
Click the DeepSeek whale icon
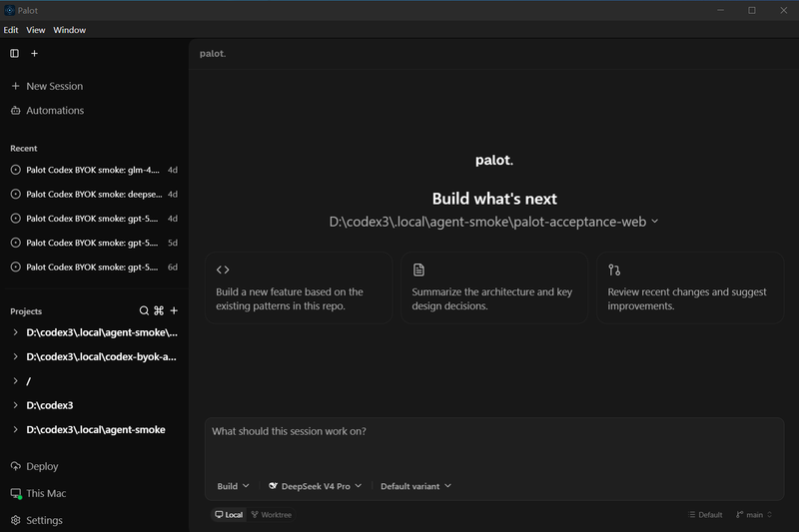(273, 486)
